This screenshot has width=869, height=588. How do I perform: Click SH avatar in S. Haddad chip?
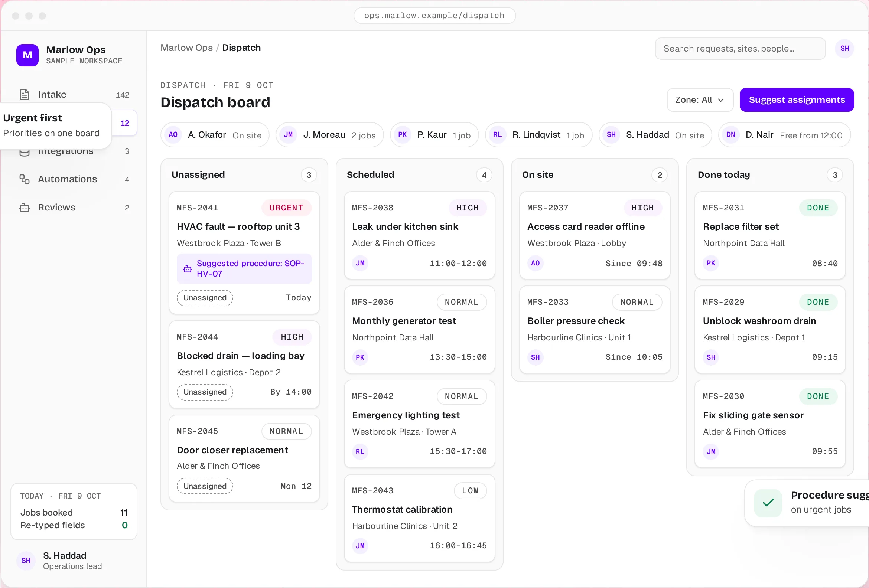611,135
